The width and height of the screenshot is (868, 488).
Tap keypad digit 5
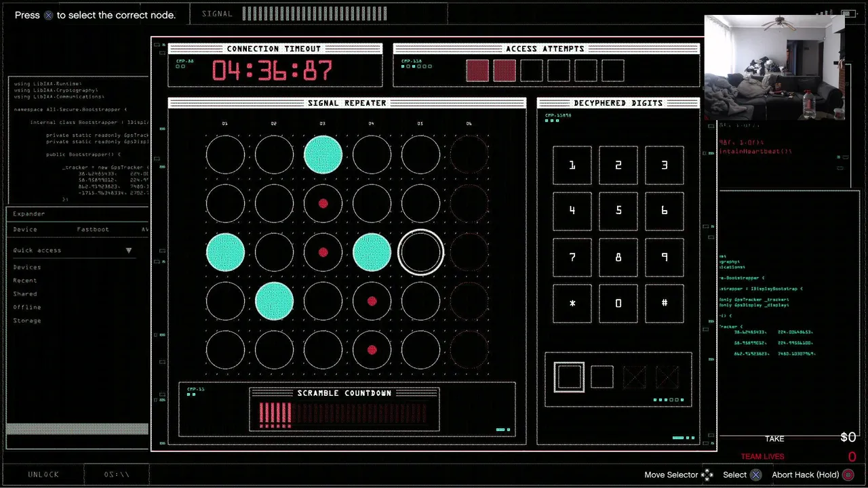pyautogui.click(x=618, y=211)
